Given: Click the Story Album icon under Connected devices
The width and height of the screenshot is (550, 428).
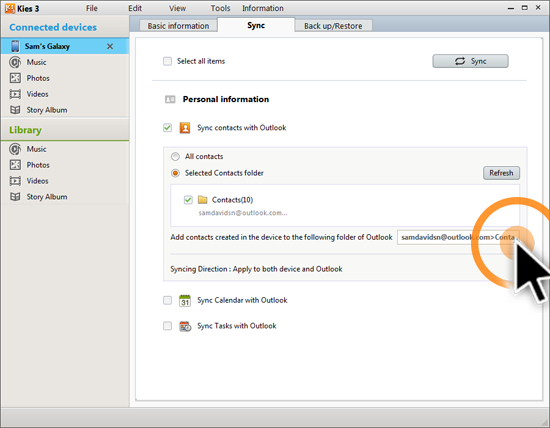Looking at the screenshot, I should pyautogui.click(x=15, y=110).
